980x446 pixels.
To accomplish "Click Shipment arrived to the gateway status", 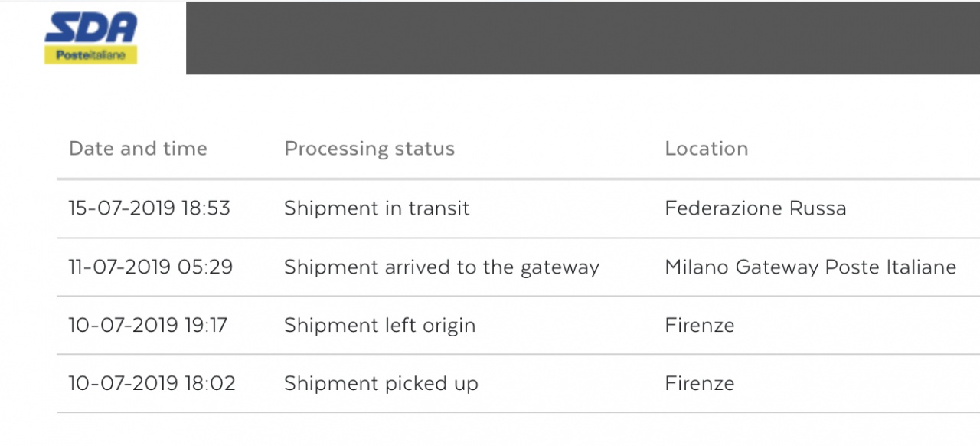I will tap(441, 267).
